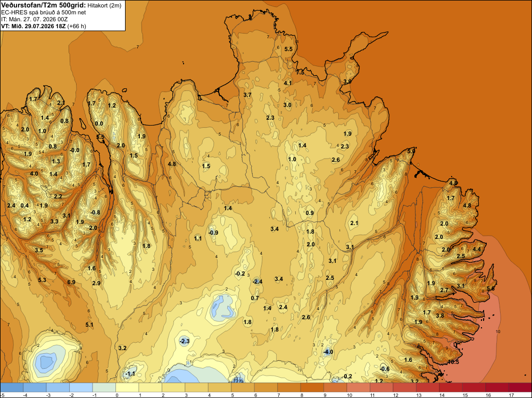
Task: Click the -0.9 temperature value
Action: pyautogui.click(x=213, y=233)
